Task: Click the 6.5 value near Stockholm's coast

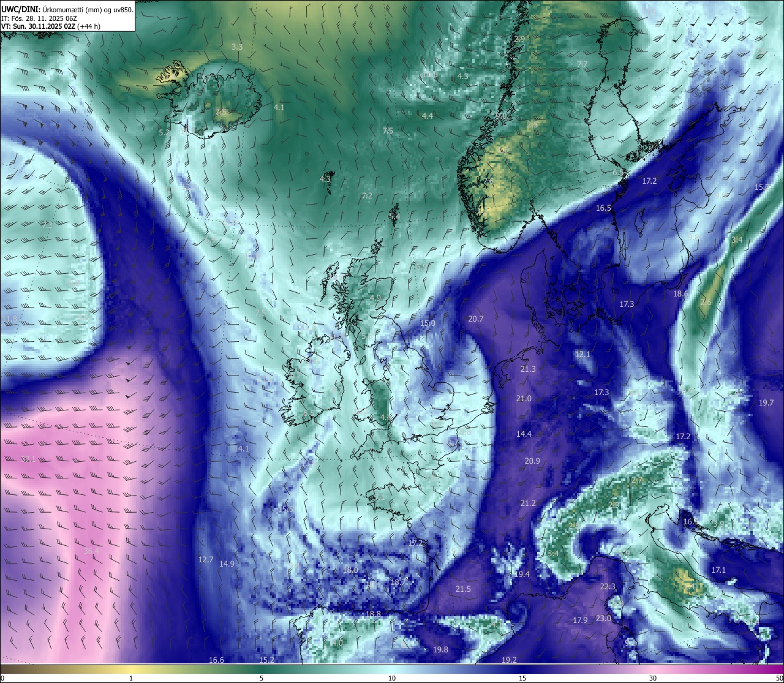Action: (618, 173)
